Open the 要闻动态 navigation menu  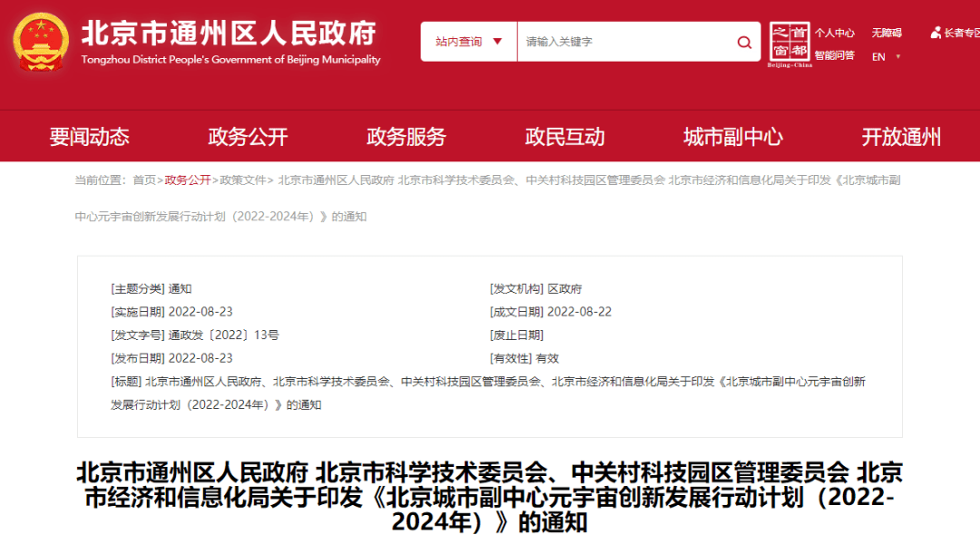click(x=89, y=137)
